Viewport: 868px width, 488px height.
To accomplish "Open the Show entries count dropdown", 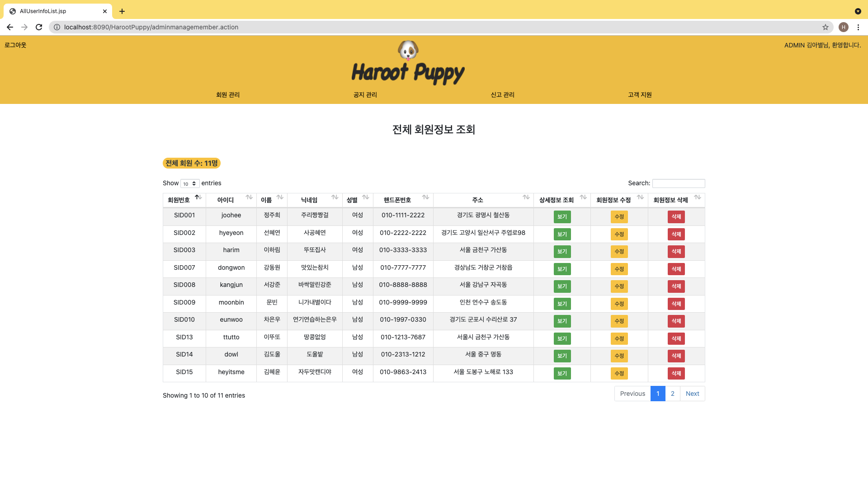I will tap(190, 183).
